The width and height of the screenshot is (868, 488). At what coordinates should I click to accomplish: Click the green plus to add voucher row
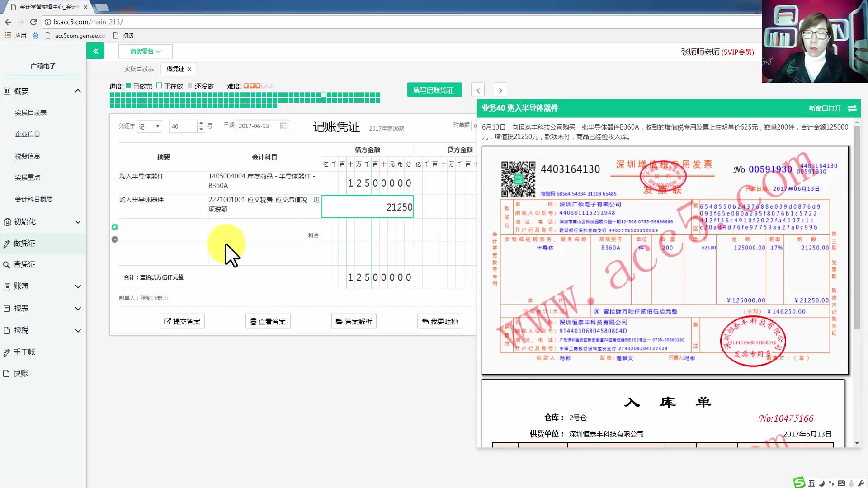tap(114, 227)
